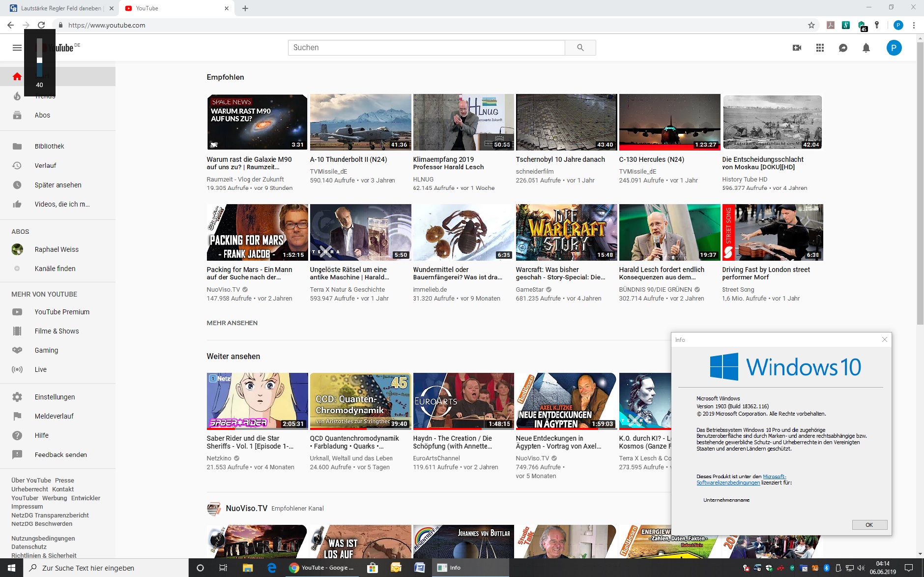Open Später ansehen list

click(x=58, y=185)
